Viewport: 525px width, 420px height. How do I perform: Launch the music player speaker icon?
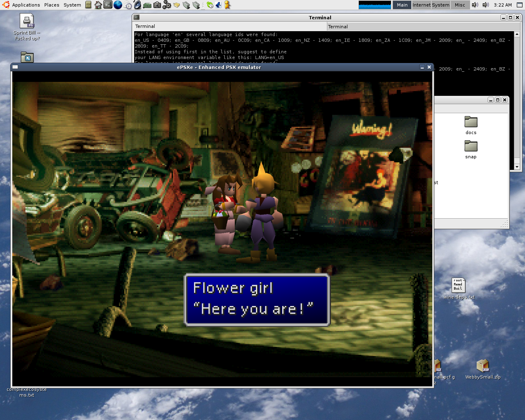click(137, 5)
